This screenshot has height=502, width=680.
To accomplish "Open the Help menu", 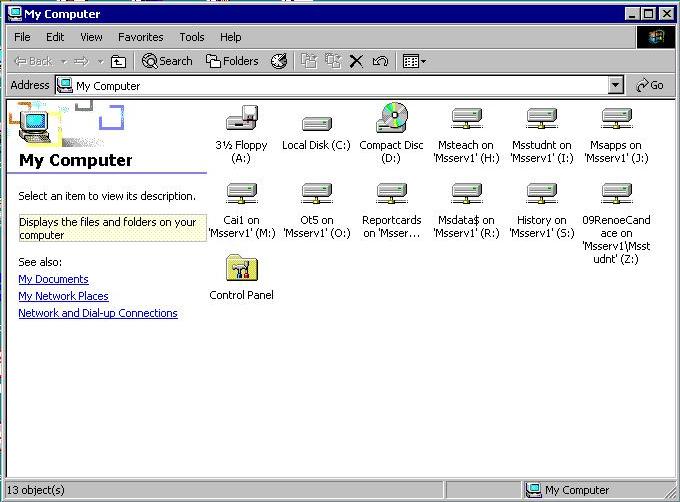I will pos(230,37).
